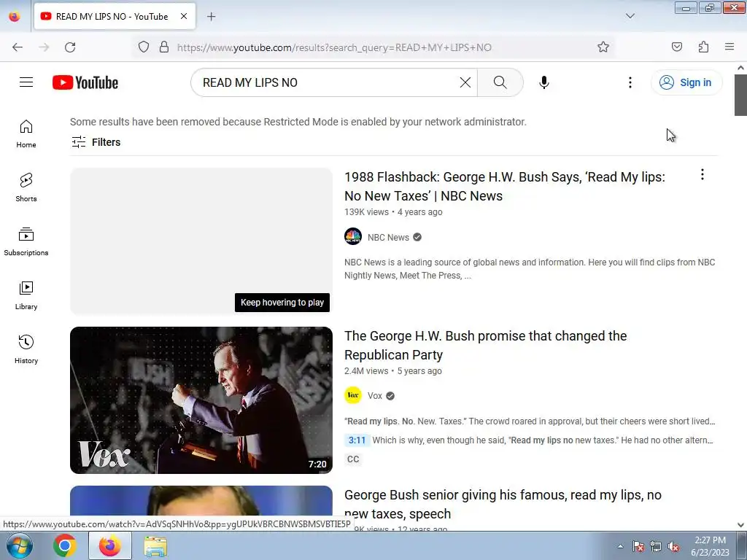Image resolution: width=747 pixels, height=560 pixels.
Task: Click the CC closed captions badge
Action: tap(353, 459)
